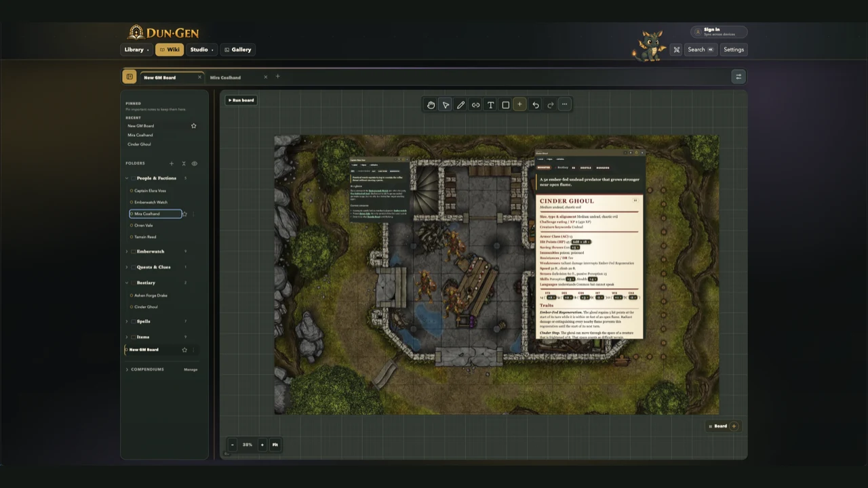Screen dimensions: 868x488
Task: Redo the board action
Action: [x=550, y=105]
